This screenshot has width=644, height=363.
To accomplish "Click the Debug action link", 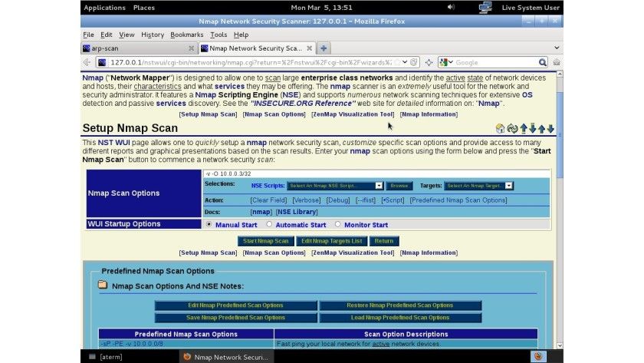I will [338, 200].
